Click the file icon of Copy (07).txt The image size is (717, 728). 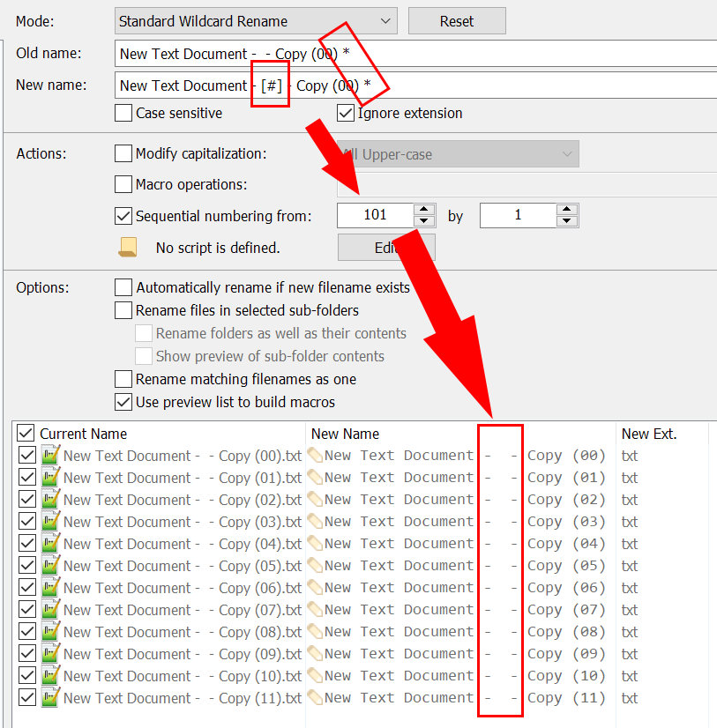pyautogui.click(x=50, y=609)
